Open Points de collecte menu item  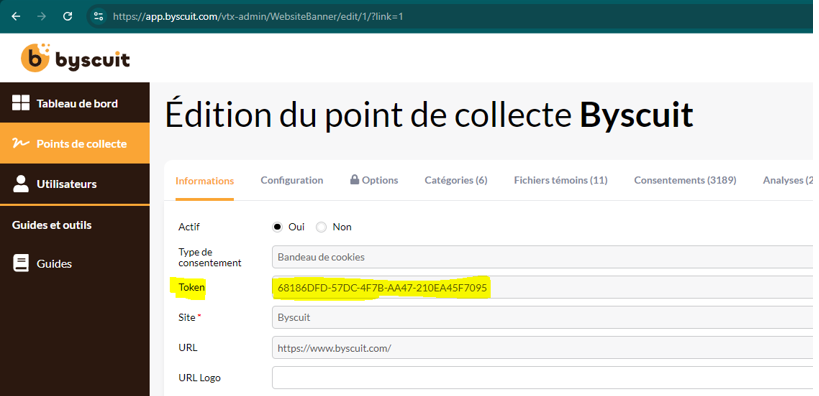coord(75,143)
